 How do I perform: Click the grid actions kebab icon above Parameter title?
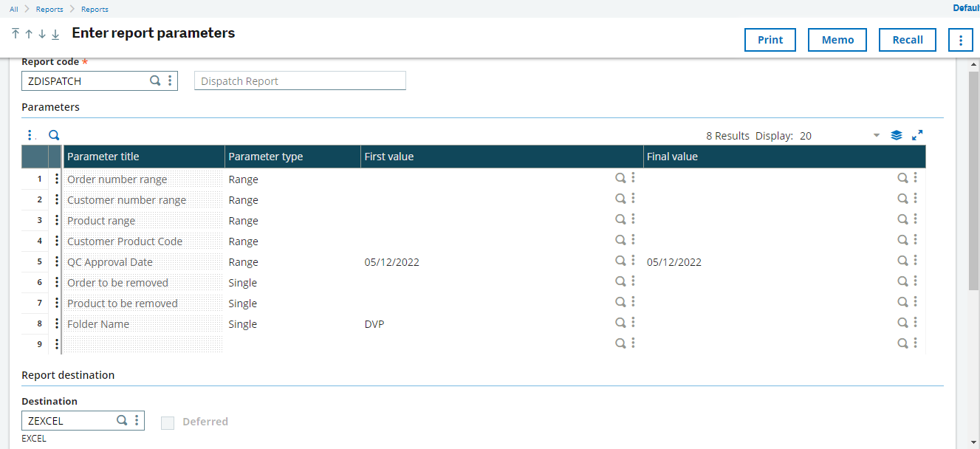(x=30, y=135)
